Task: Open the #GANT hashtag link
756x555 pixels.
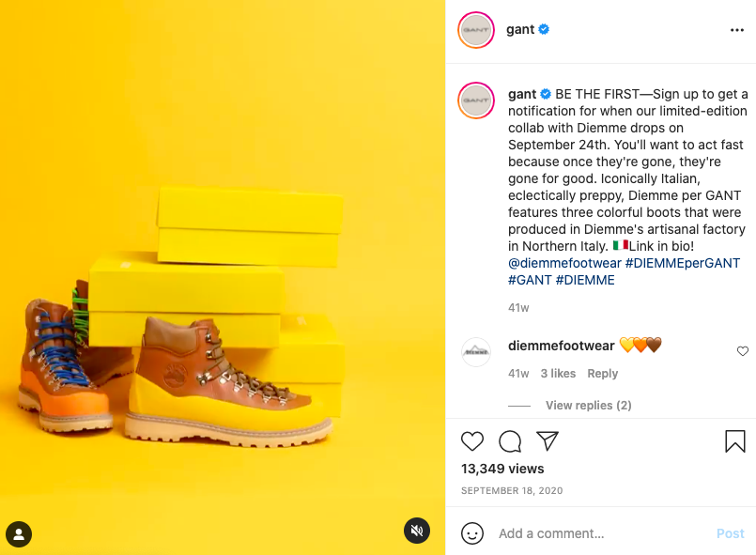Action: pyautogui.click(x=530, y=280)
